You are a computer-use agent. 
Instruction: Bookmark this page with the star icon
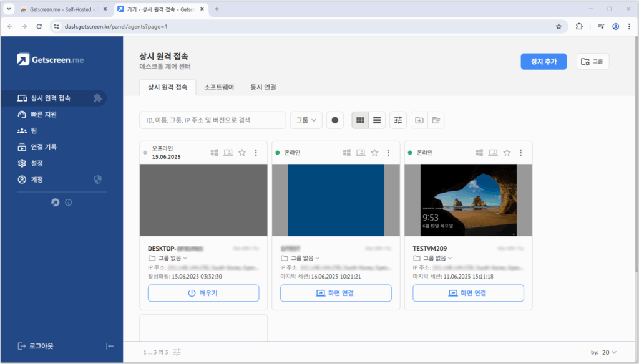(559, 26)
